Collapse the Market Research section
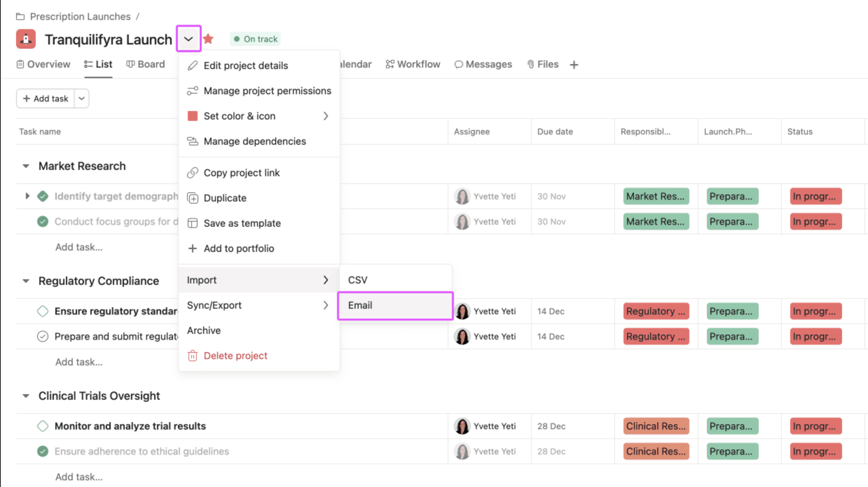Screen dimensions: 868x487 (x=26, y=166)
